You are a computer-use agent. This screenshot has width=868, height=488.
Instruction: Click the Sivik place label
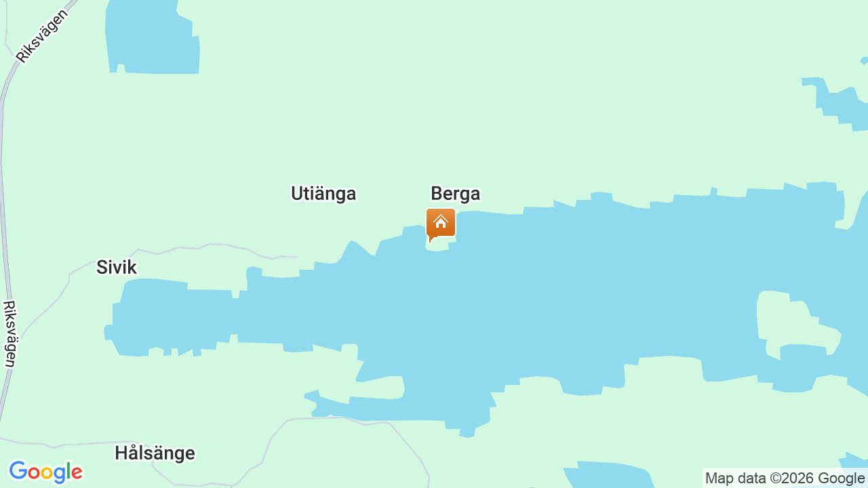117,267
